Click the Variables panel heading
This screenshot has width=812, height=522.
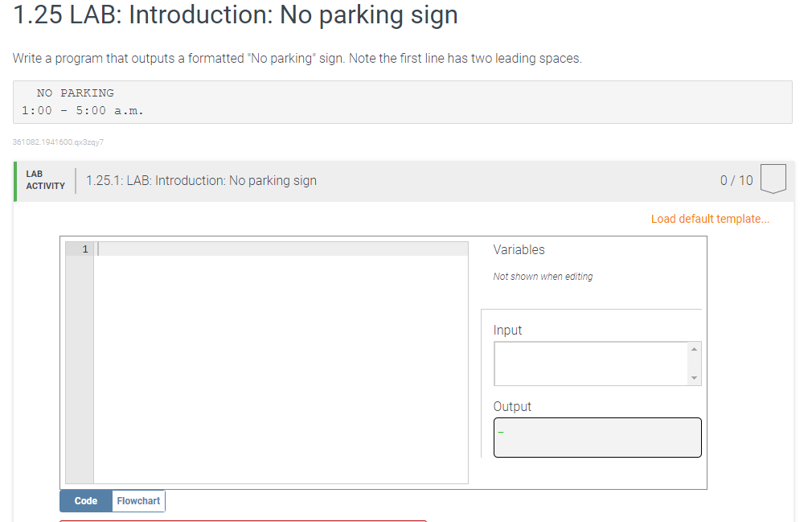519,249
